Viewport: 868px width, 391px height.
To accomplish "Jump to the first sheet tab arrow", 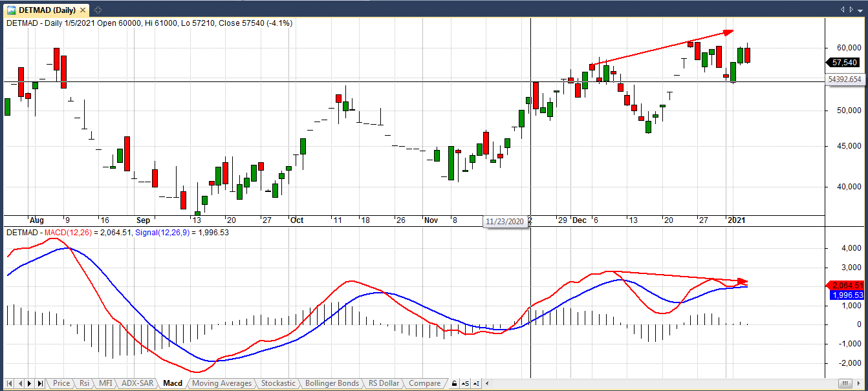I will (x=10, y=384).
